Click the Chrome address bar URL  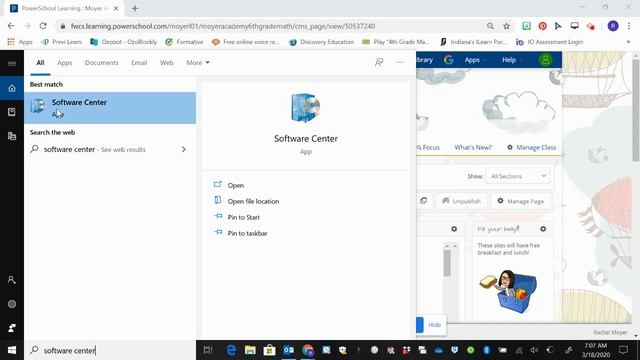223,26
